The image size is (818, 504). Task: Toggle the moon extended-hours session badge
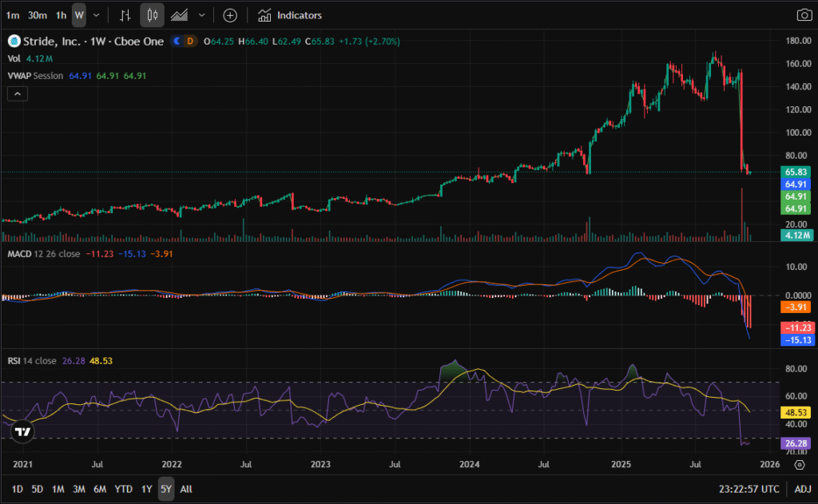[x=177, y=40]
